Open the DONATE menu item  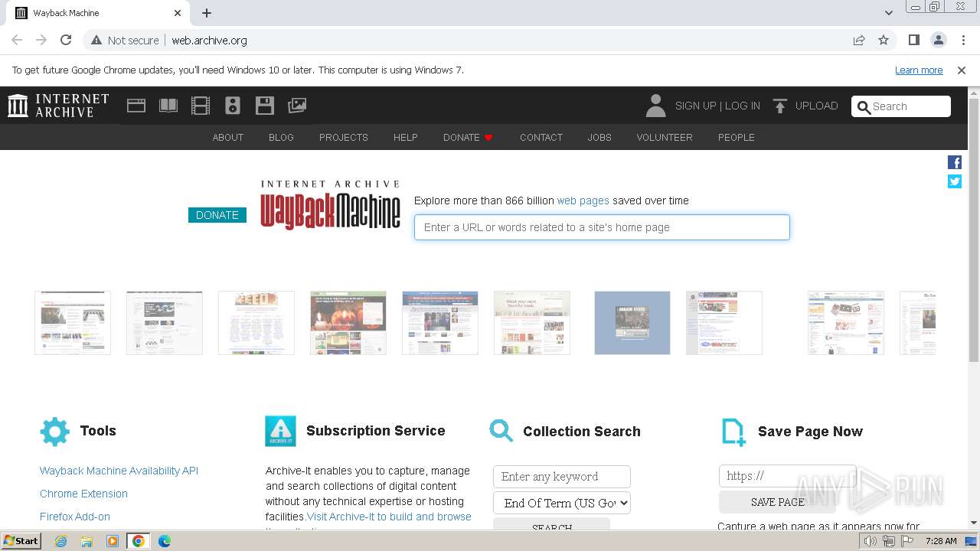468,138
